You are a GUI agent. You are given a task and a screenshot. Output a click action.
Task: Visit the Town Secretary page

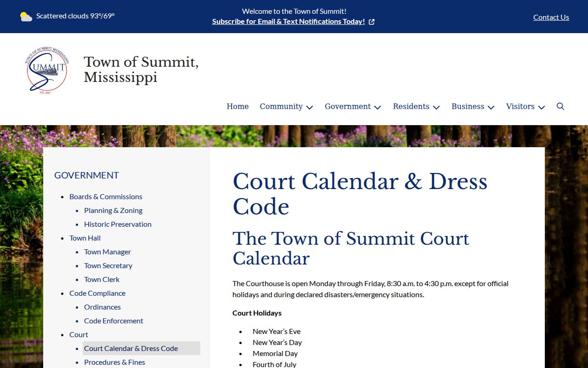click(108, 265)
